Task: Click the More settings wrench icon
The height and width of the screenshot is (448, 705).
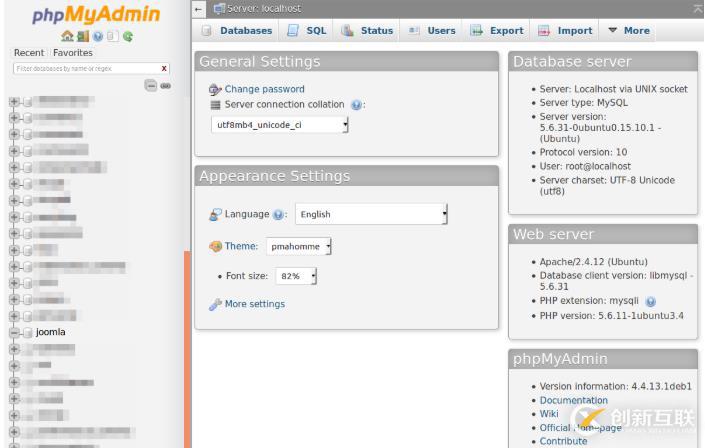Action: point(215,305)
